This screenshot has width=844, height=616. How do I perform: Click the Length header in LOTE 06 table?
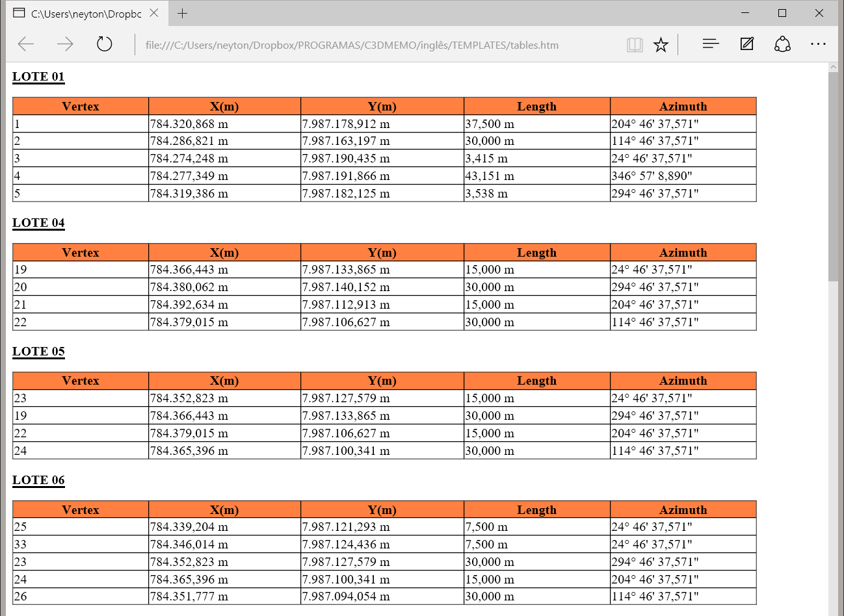[537, 509]
